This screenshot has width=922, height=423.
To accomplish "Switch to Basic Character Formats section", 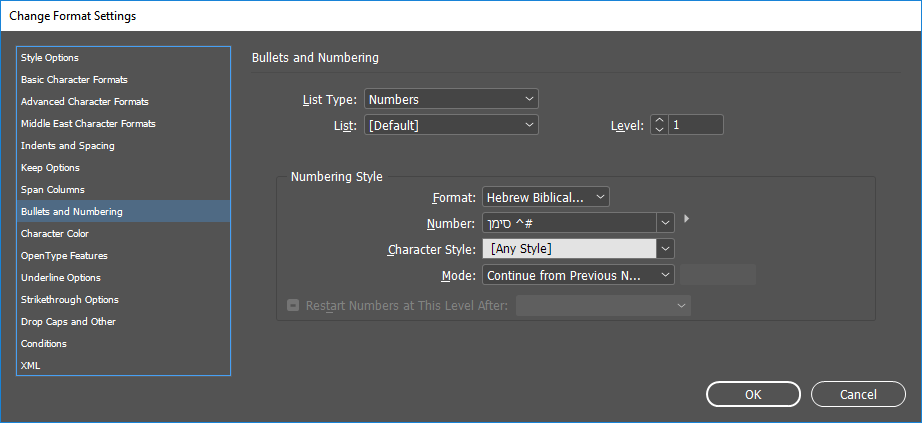I will click(x=74, y=80).
